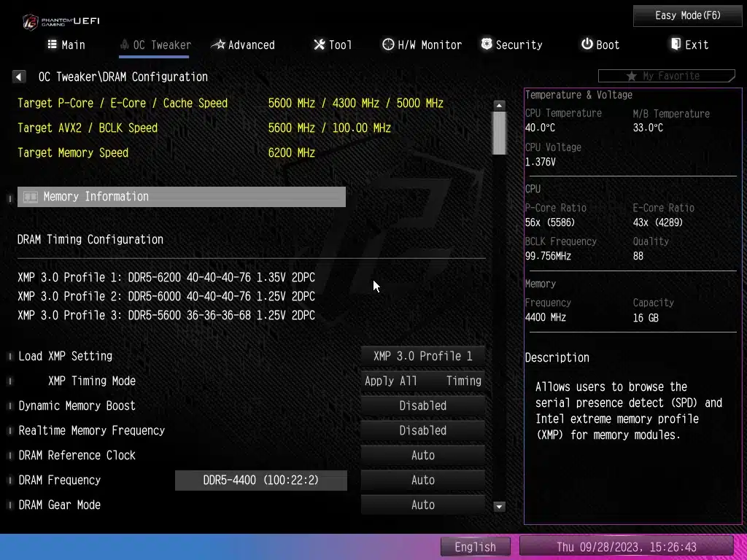Click the Advanced tab star icon
This screenshot has height=560, width=747.
point(218,44)
